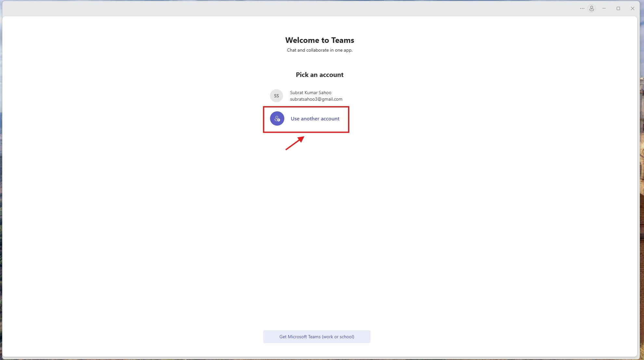Viewport: 644px width, 360px height.
Task: Maximize the Teams window
Action: click(x=618, y=8)
